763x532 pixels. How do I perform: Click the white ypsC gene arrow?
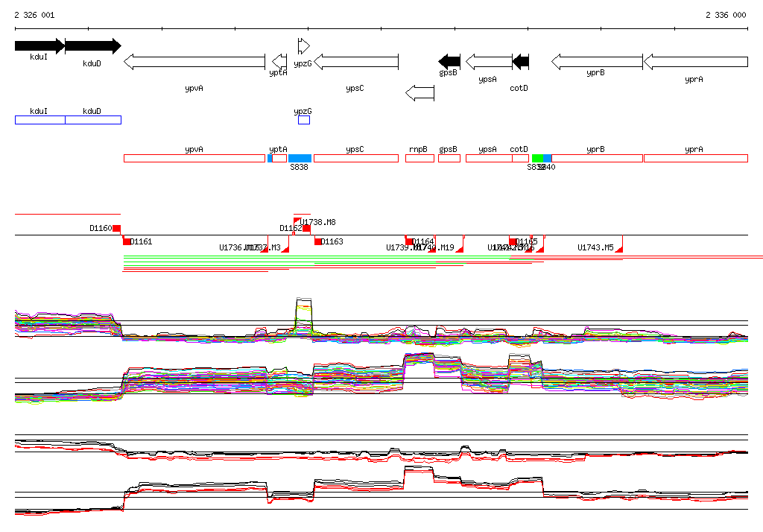click(356, 62)
